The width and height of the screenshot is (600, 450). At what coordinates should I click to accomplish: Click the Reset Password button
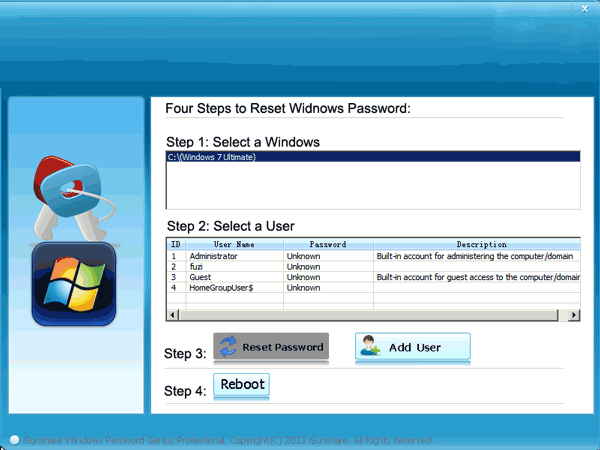pyautogui.click(x=271, y=346)
